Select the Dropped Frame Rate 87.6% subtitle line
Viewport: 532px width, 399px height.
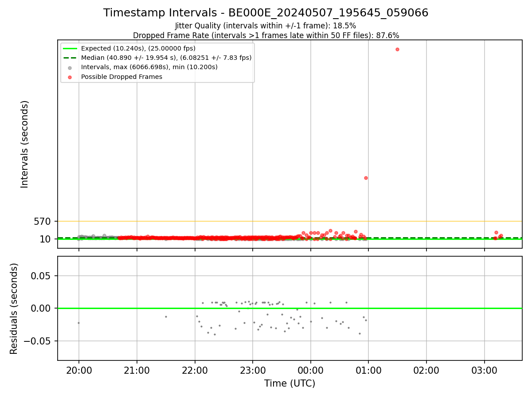click(266, 35)
